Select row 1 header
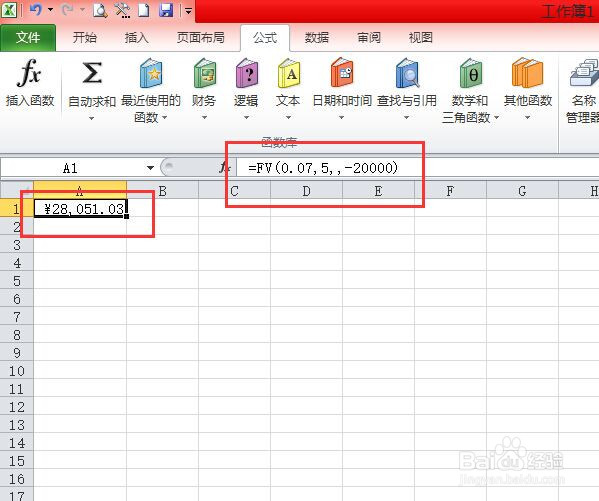 [x=16, y=209]
